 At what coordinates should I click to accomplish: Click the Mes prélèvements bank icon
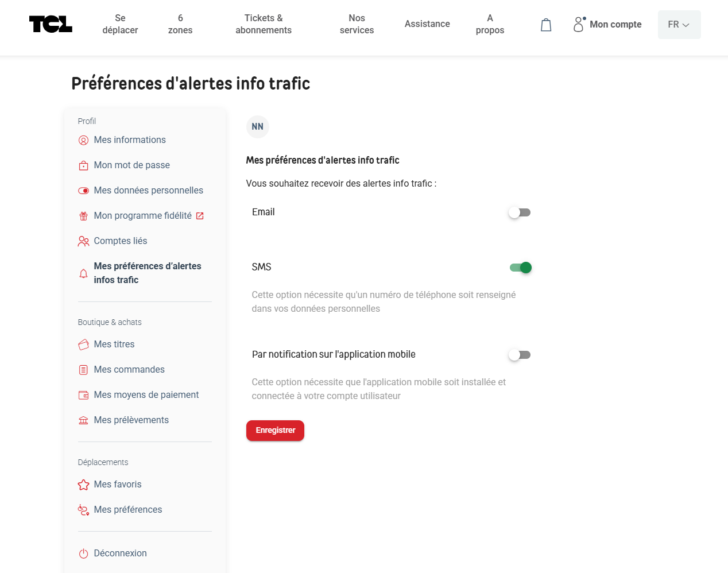coord(83,420)
